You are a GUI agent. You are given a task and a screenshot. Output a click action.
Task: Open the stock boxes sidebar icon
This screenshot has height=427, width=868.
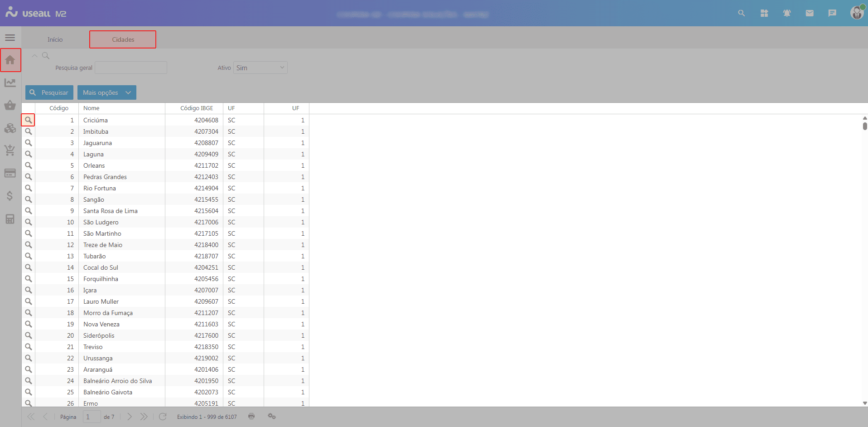click(x=10, y=128)
